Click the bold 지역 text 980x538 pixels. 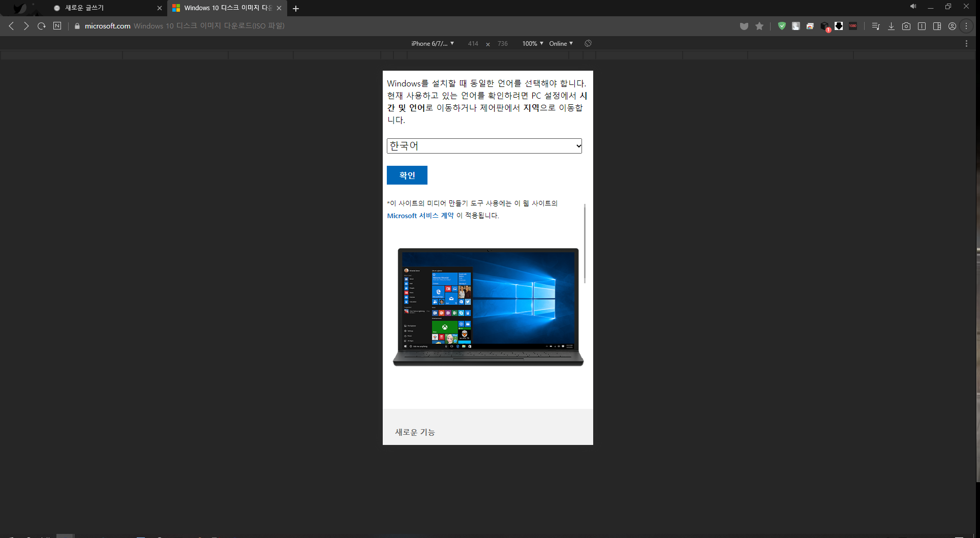coord(531,108)
